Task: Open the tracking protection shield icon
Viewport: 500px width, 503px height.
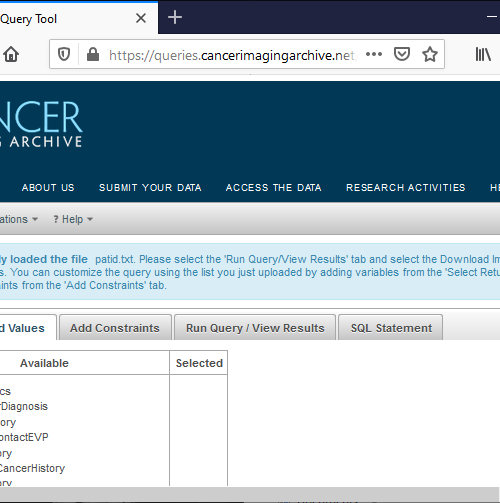Action: pos(64,54)
